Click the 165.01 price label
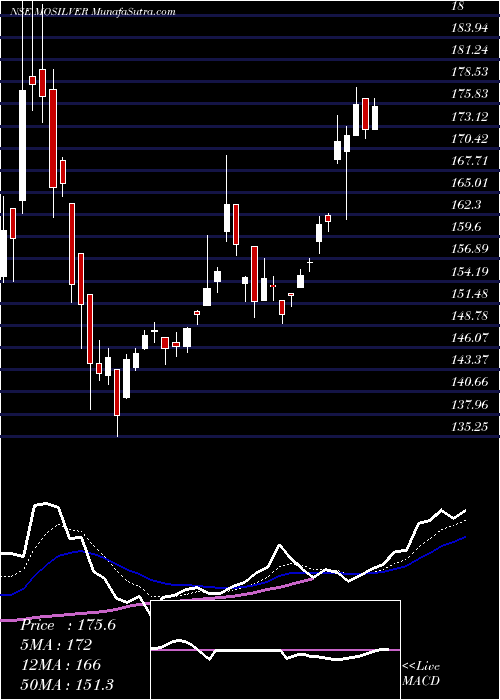The width and height of the screenshot is (500, 700). [x=470, y=183]
